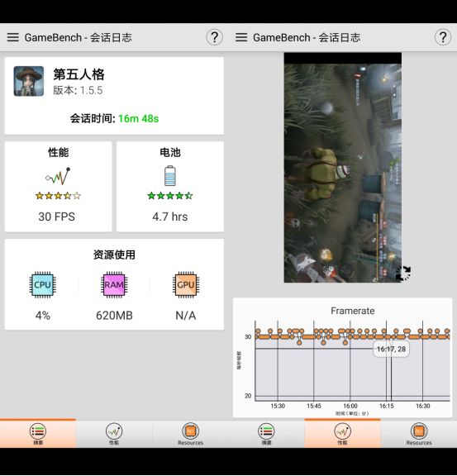Tap the '20' y-axis label on chart

(x=248, y=396)
